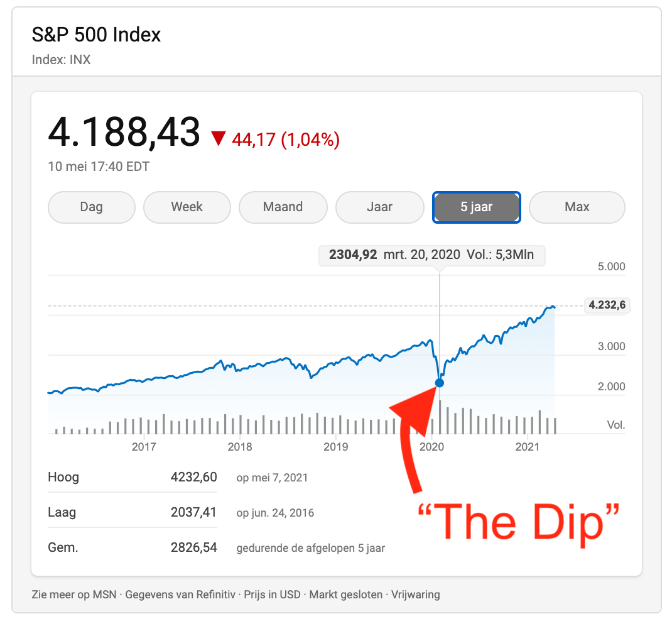This screenshot has width=672, height=626.
Task: Click the large 4.188,43 index price
Action: coord(124,133)
